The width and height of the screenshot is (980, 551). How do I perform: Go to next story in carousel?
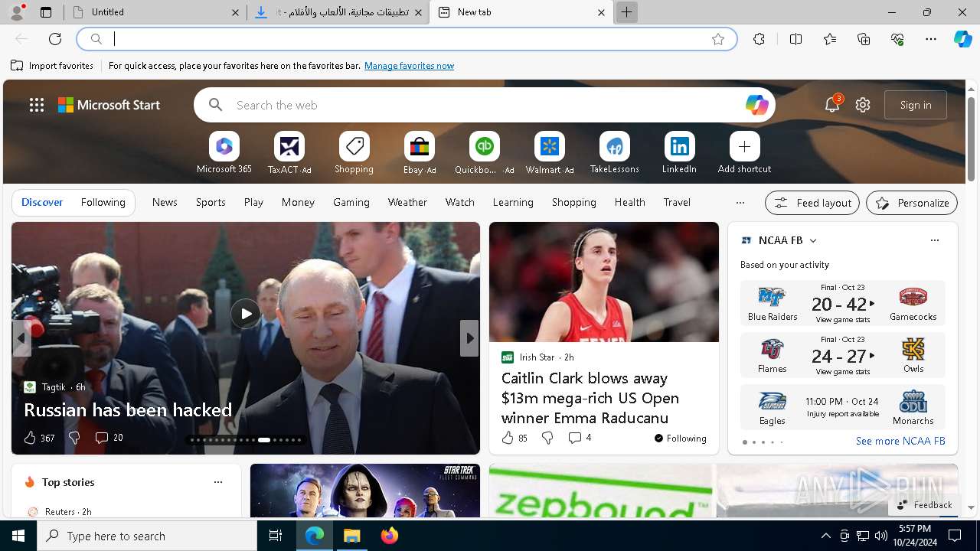pyautogui.click(x=469, y=337)
